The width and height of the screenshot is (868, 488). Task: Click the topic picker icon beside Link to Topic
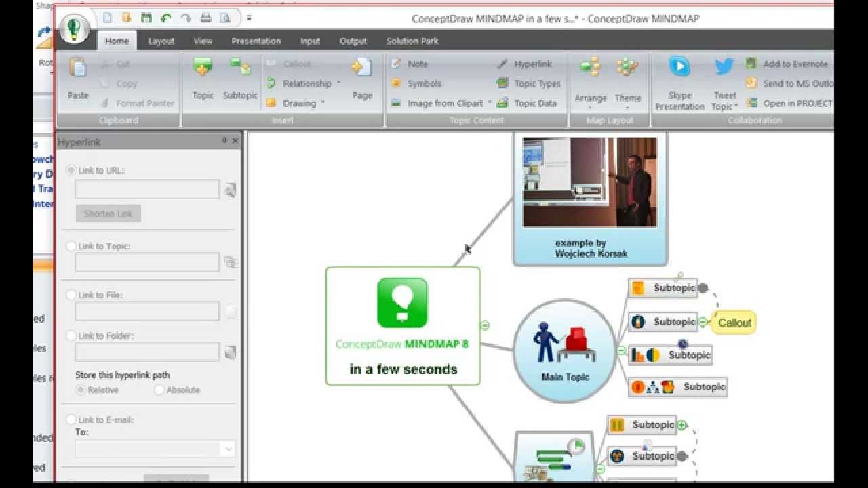pyautogui.click(x=231, y=262)
